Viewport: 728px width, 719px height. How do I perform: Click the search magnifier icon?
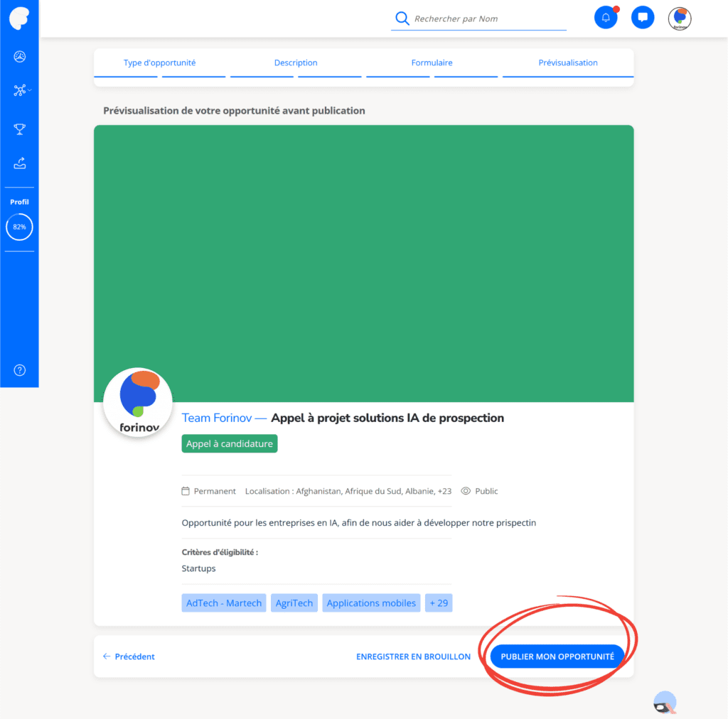pyautogui.click(x=402, y=18)
